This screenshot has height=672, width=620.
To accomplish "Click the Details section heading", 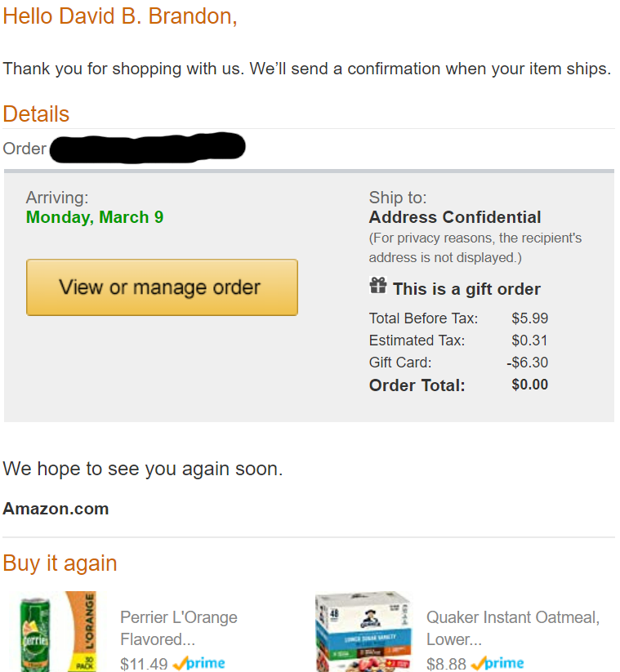I will tap(35, 114).
